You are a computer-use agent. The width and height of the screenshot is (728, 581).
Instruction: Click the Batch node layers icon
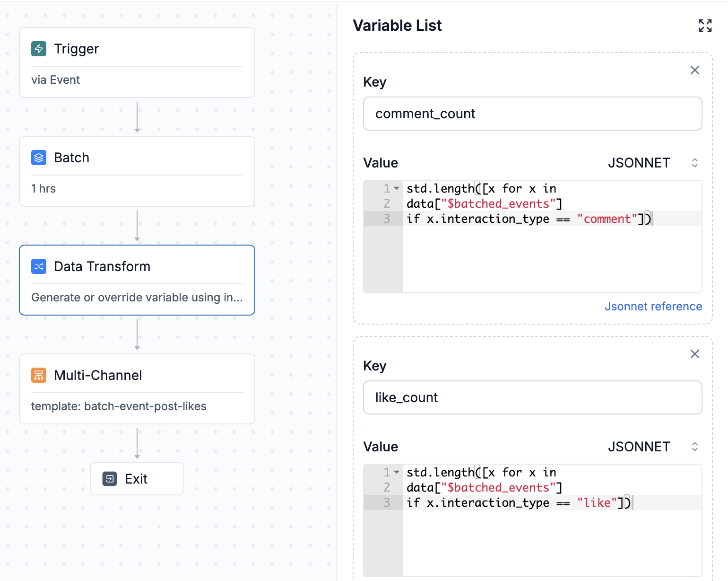click(39, 158)
